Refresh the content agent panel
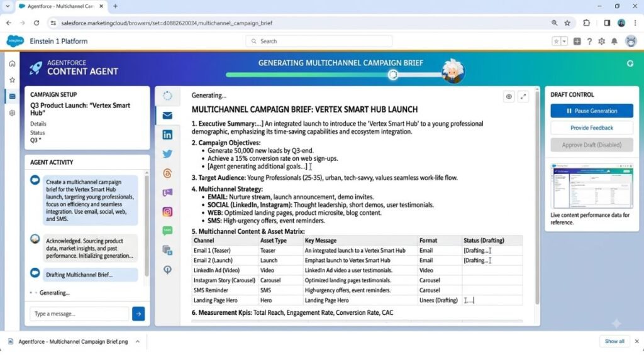The width and height of the screenshot is (644, 362). tap(630, 63)
